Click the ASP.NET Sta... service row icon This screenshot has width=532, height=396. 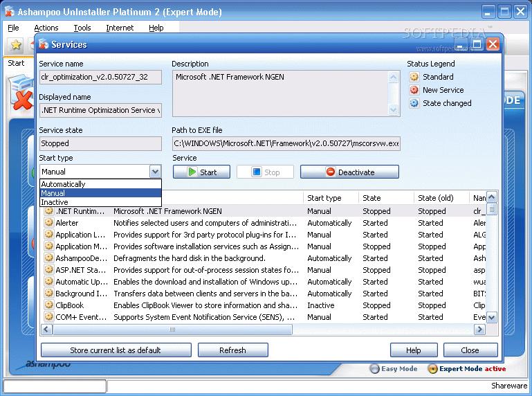coord(49,270)
